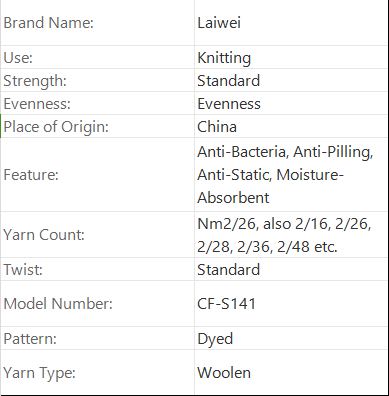Click the Standard cell beside Strength
Viewport: 389px width, 396px height.
pos(291,80)
